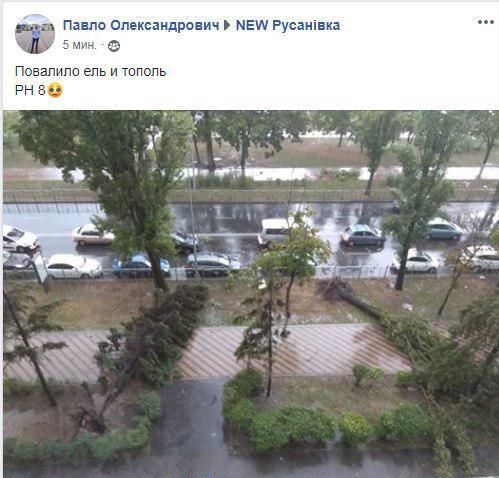
Task: Click the street lamp pole in the photo
Action: tap(192, 197)
